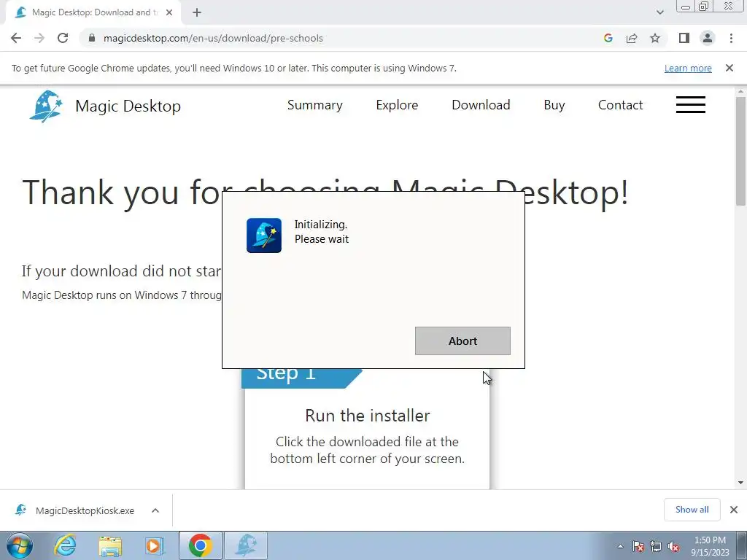Go back using the browser back arrow

tap(16, 38)
